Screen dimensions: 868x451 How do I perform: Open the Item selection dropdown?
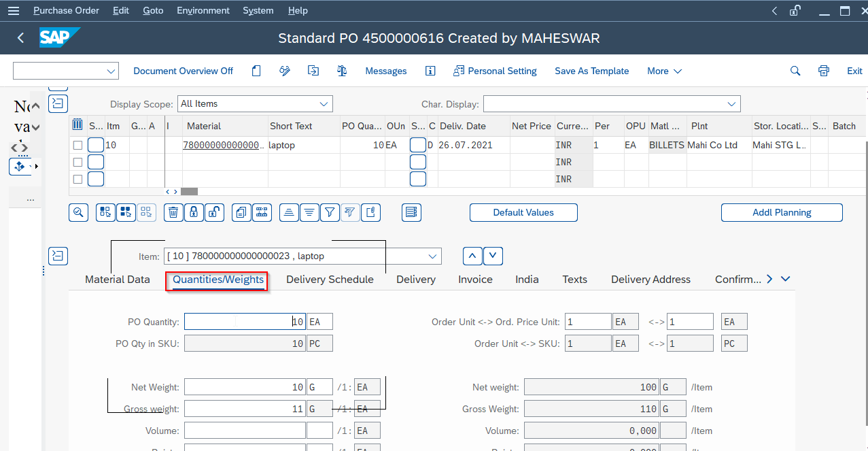[x=433, y=256]
